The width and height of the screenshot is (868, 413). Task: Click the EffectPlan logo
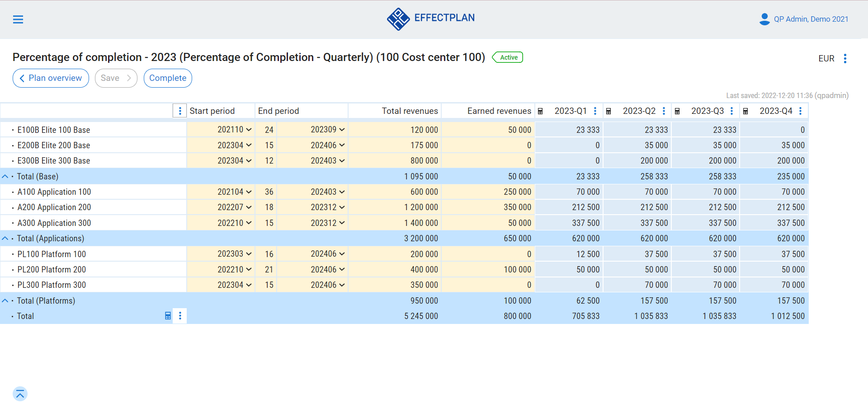coord(430,19)
